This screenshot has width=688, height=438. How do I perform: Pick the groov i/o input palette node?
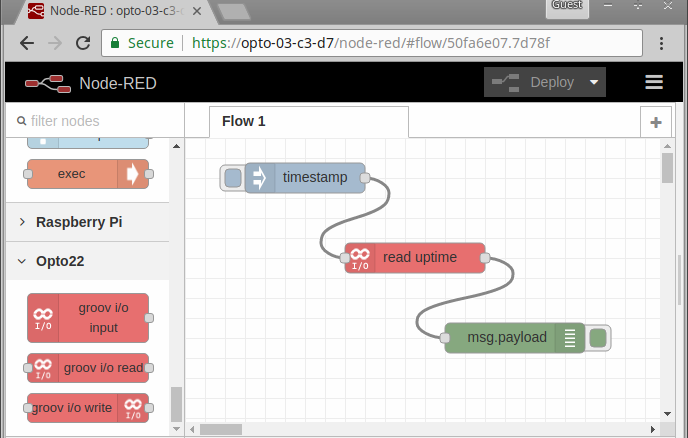pyautogui.click(x=88, y=318)
